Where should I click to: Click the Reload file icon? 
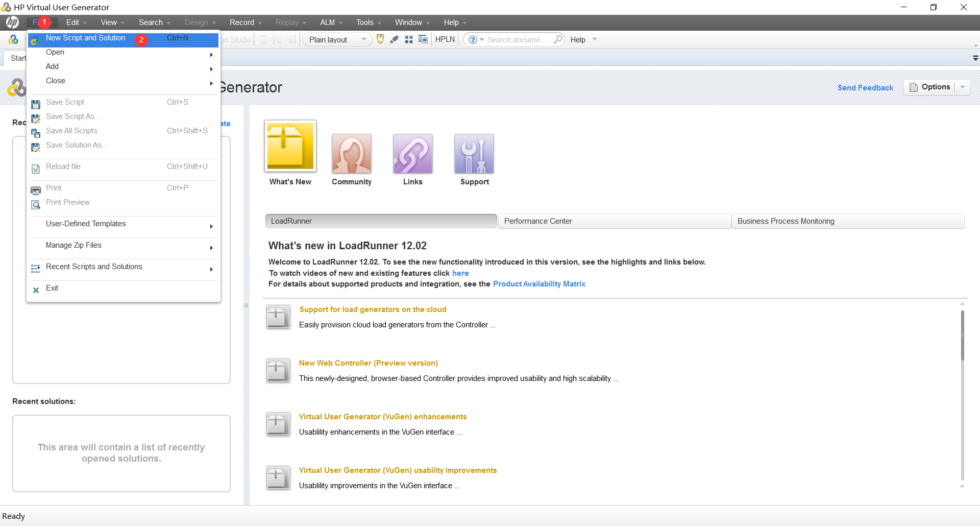36,169
